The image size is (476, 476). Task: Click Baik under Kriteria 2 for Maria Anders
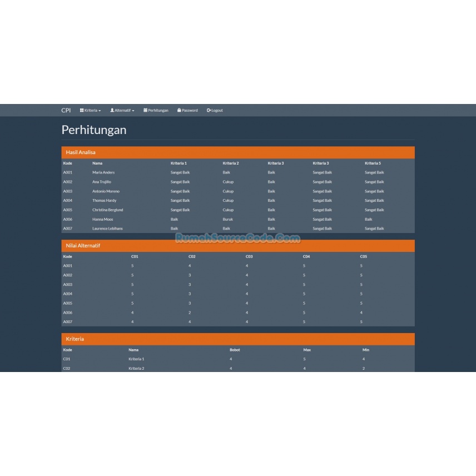[226, 172]
